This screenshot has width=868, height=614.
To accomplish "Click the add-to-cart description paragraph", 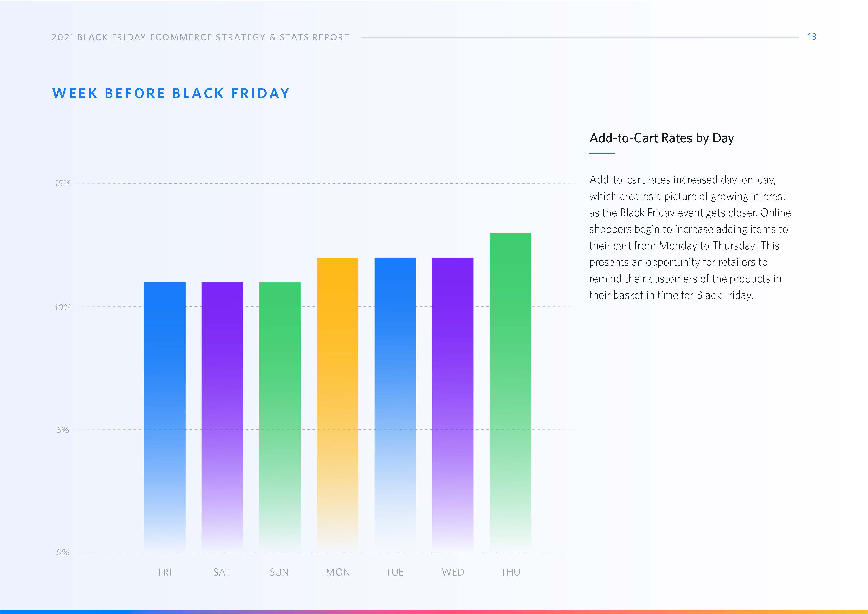I will (x=690, y=238).
